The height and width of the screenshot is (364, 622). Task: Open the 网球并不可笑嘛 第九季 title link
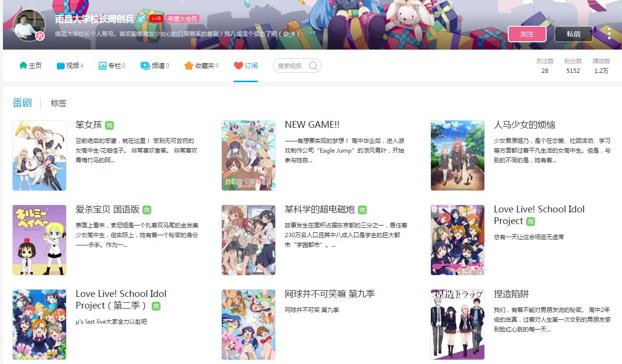tap(330, 294)
